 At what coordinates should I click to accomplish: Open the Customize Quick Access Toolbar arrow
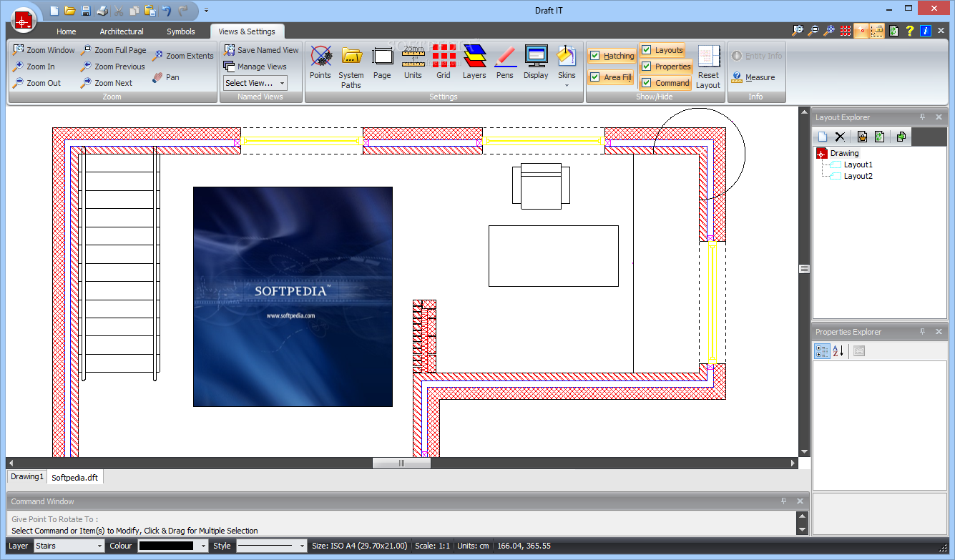(x=206, y=11)
